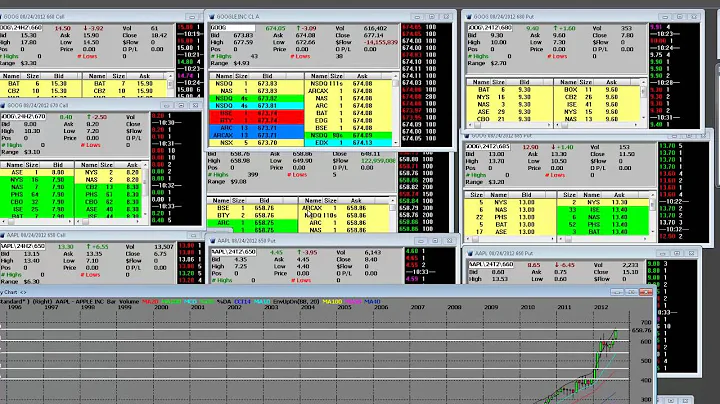Click the GOOG 24H2\670 call symbol field

click(23, 117)
